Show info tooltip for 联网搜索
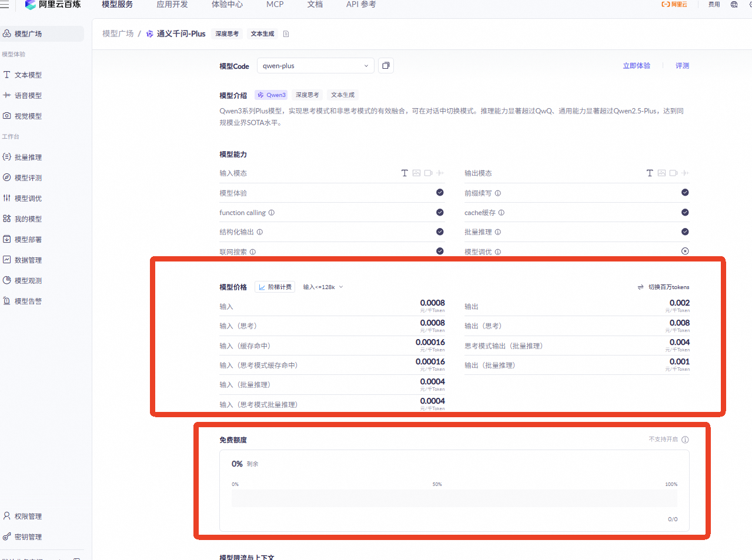Screen dimensions: 752x560 (253, 252)
